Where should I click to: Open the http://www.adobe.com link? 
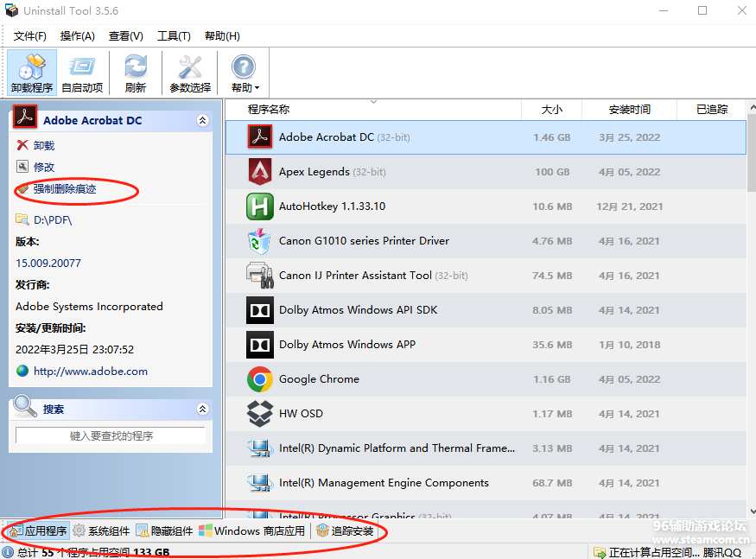coord(91,372)
